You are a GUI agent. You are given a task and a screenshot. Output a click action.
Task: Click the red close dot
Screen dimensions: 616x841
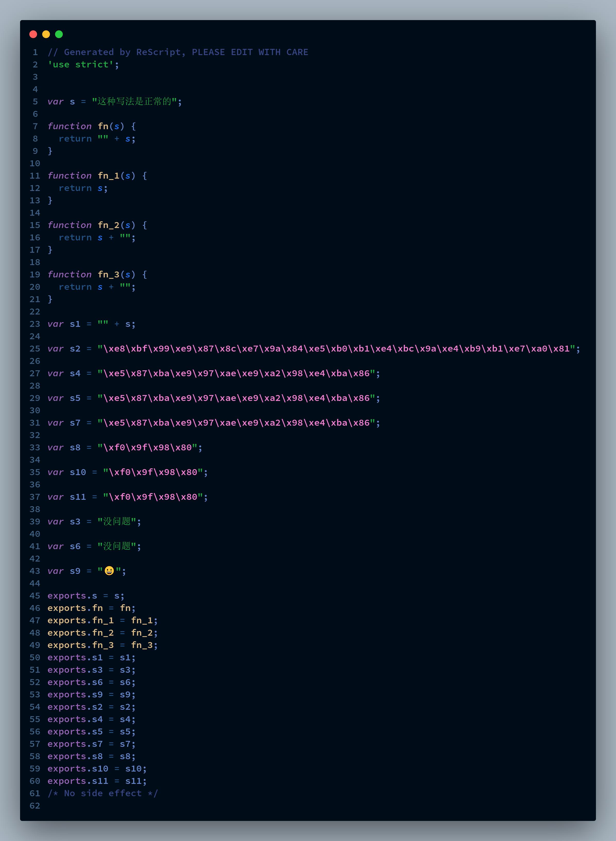click(x=33, y=34)
